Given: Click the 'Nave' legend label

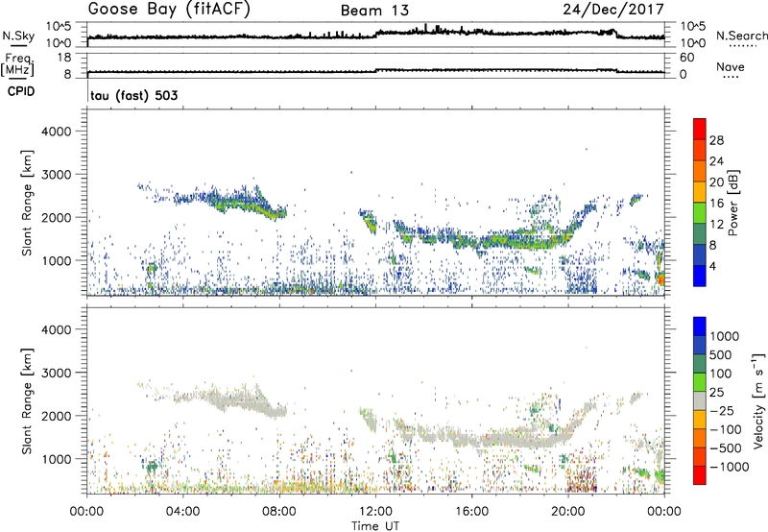Looking at the screenshot, I should (x=731, y=66).
